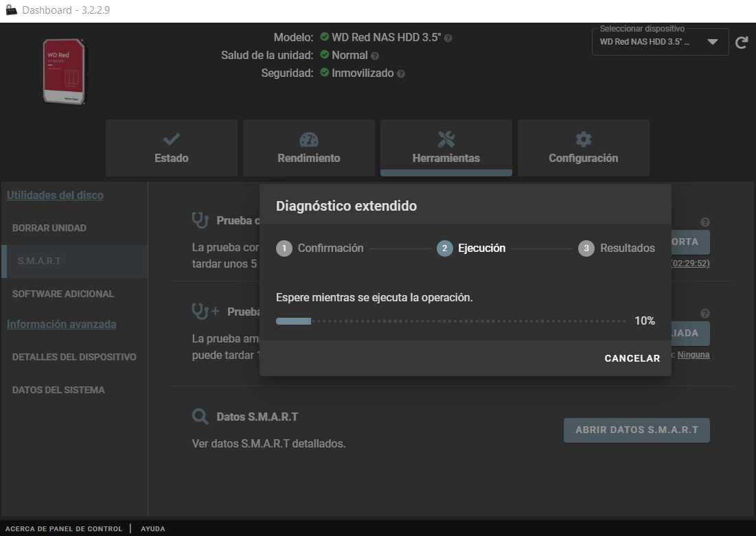Click the help icon next to Modelo
The height and width of the screenshot is (536, 756).
pos(448,38)
